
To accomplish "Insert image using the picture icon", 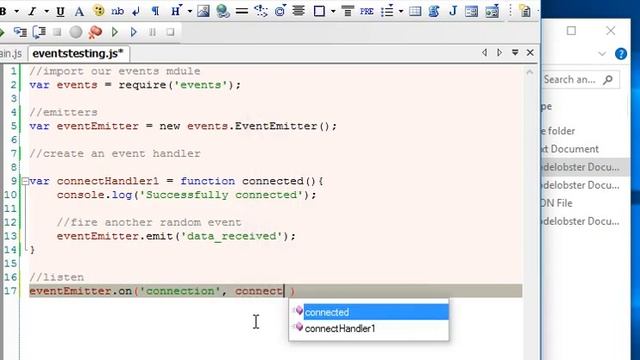I will pos(203,11).
